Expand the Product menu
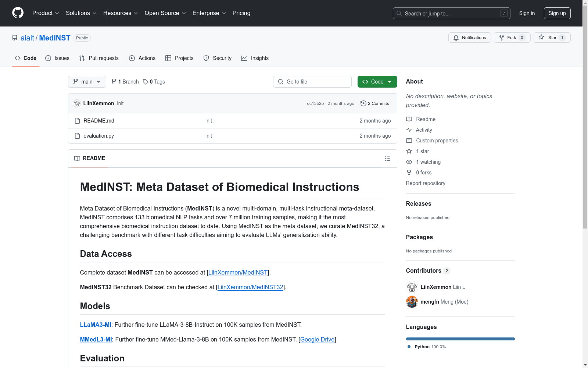 46,13
